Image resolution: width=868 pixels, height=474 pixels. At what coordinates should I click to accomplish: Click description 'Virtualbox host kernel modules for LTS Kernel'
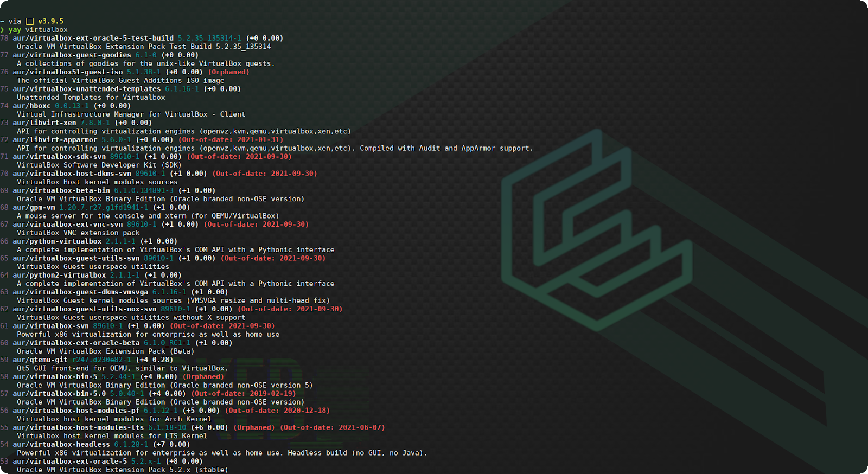click(112, 436)
